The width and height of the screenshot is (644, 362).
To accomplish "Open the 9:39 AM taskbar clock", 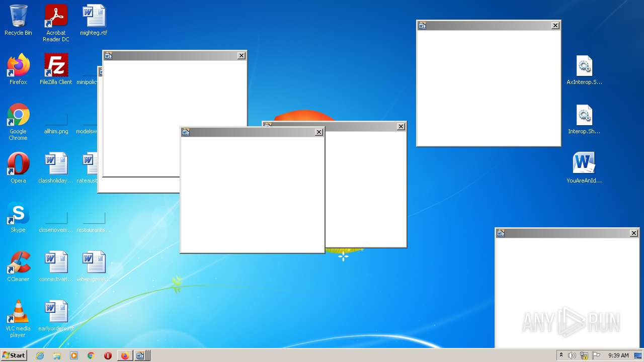I will point(618,355).
